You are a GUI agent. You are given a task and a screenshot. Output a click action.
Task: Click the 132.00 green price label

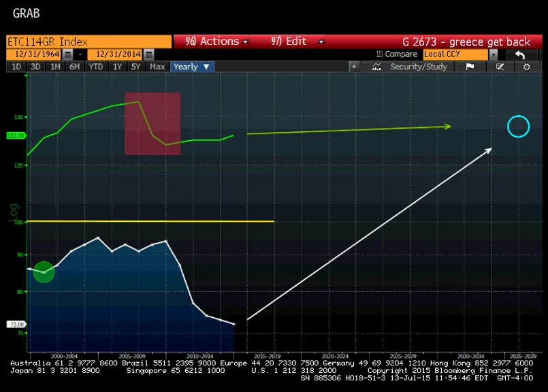[16, 135]
